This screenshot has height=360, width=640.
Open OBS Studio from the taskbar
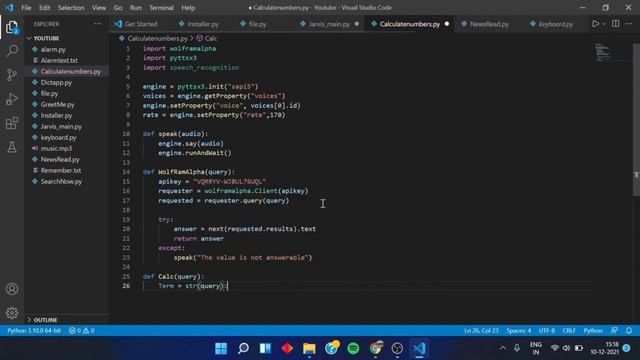397,348
